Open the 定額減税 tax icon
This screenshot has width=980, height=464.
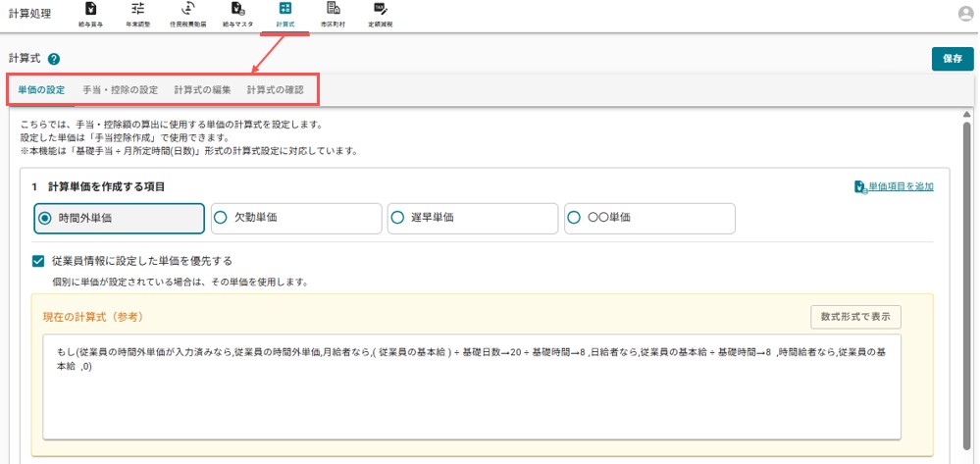pyautogui.click(x=380, y=9)
